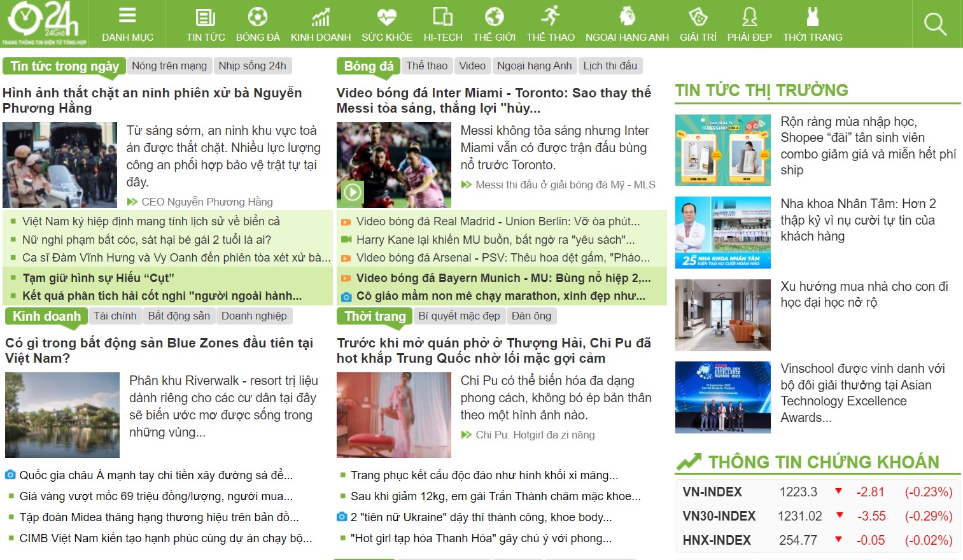
Task: Click the arrow icon before Chi Pu: Hotgirl đa zi năng
Action: pyautogui.click(x=467, y=435)
